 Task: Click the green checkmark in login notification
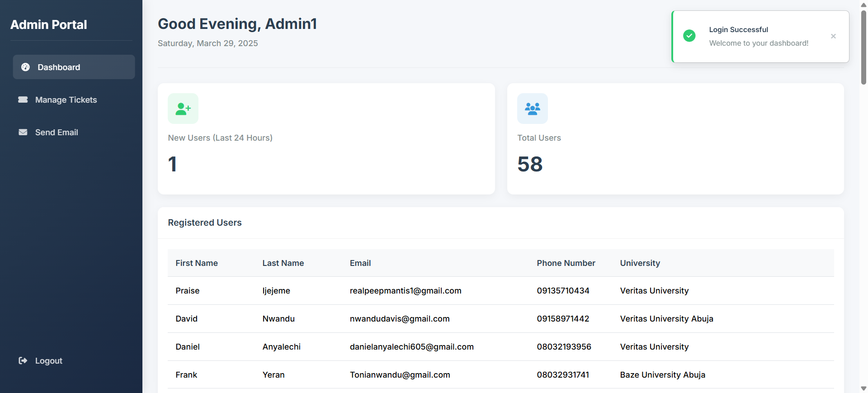689,36
